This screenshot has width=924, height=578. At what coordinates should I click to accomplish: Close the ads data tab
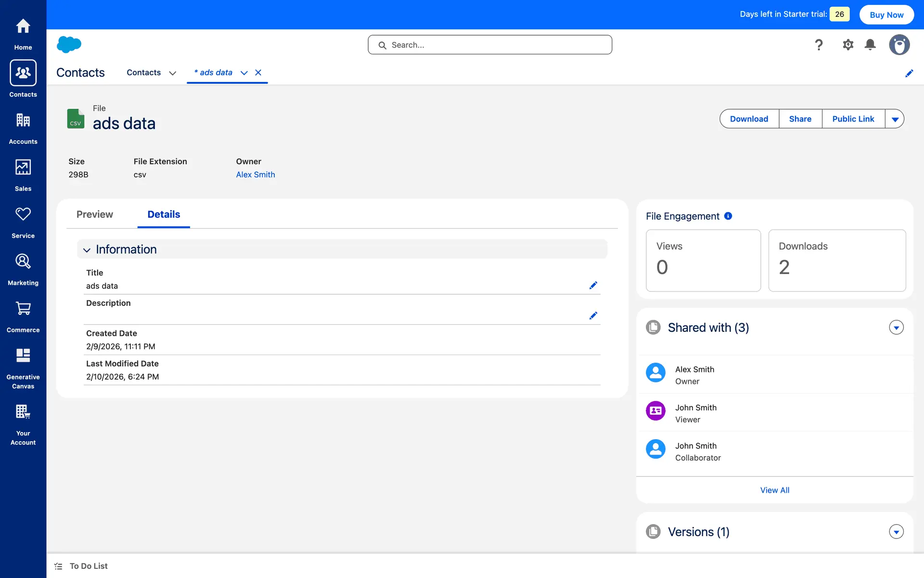click(258, 73)
